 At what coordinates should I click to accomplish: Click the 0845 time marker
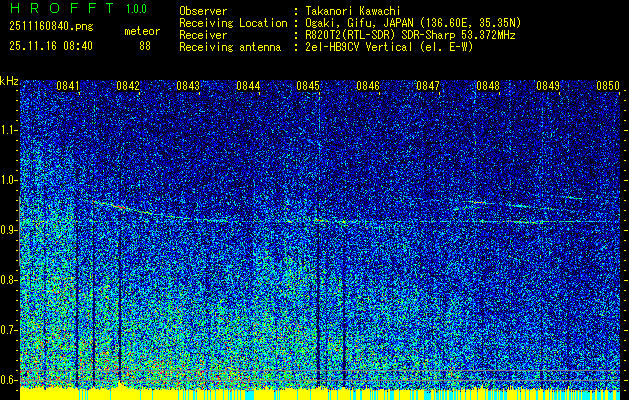coord(308,86)
